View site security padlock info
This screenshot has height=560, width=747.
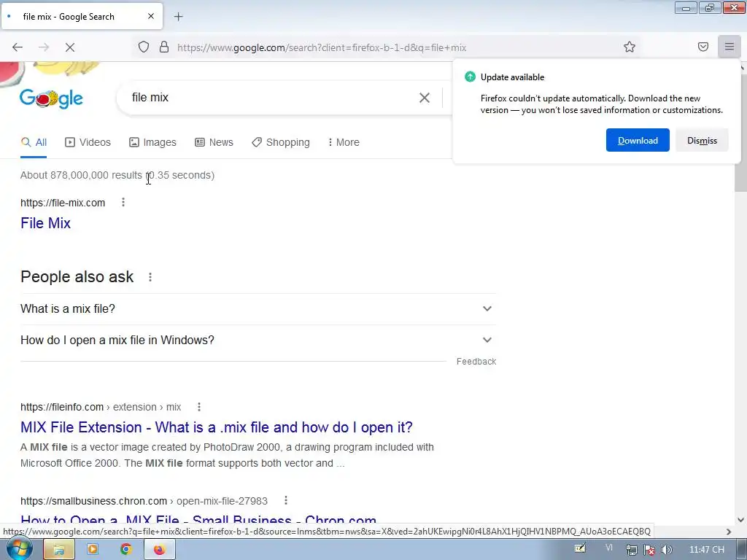(x=164, y=47)
